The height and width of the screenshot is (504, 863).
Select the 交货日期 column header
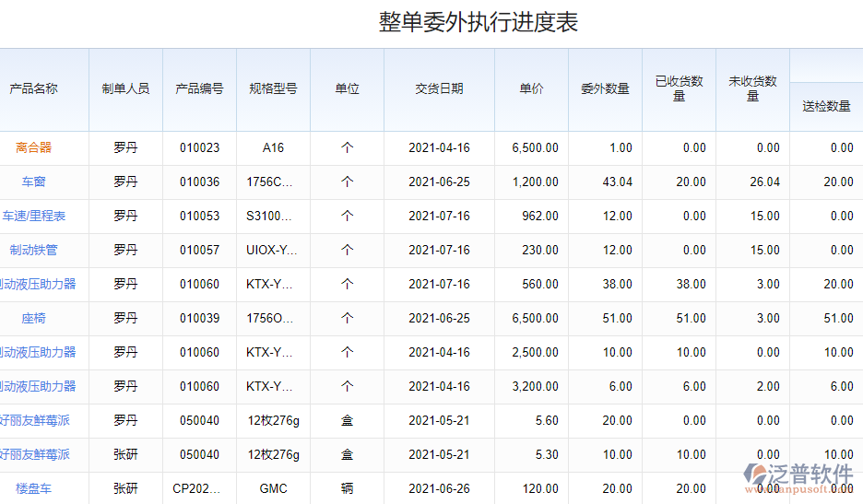pos(439,88)
